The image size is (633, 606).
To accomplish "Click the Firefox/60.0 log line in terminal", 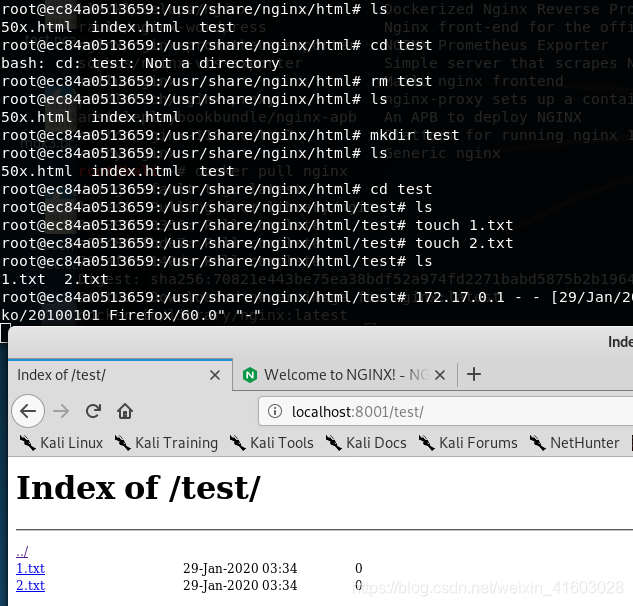I will click(131, 315).
